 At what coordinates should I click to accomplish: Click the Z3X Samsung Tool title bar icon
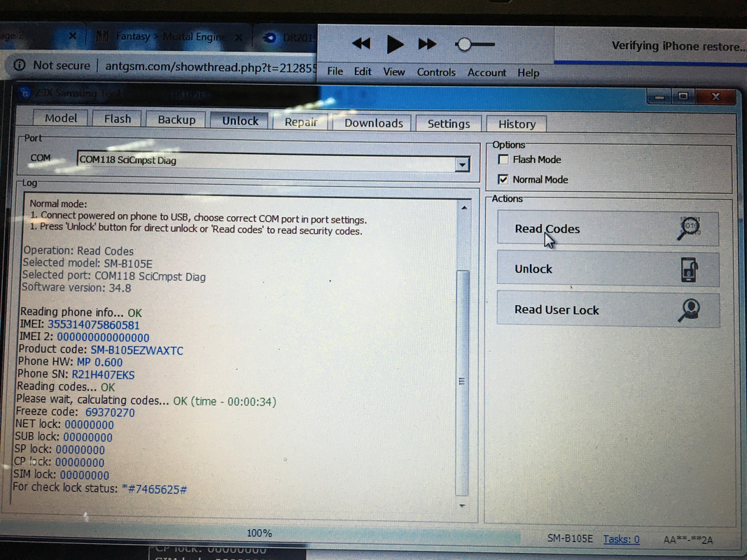(25, 92)
